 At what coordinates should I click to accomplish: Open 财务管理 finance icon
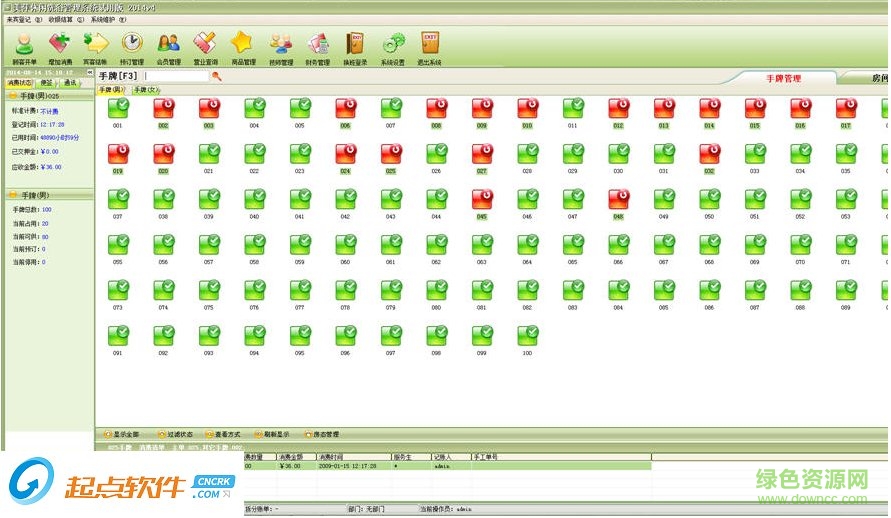pos(318,48)
